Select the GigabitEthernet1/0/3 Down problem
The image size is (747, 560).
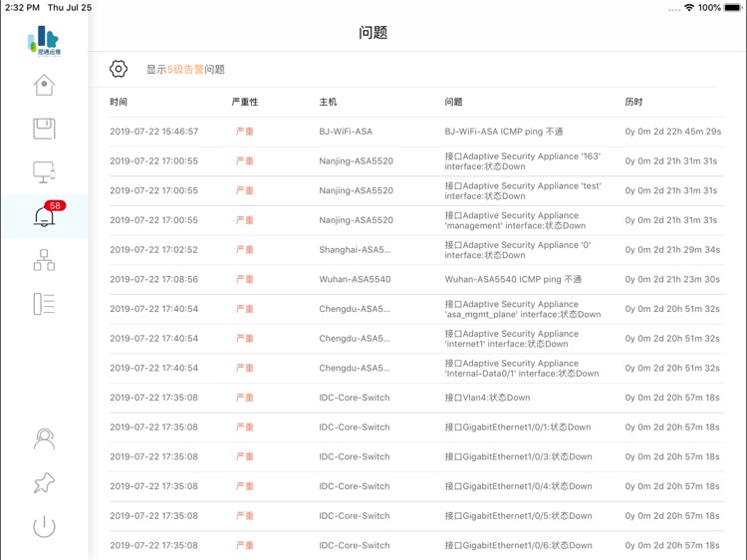click(x=518, y=456)
